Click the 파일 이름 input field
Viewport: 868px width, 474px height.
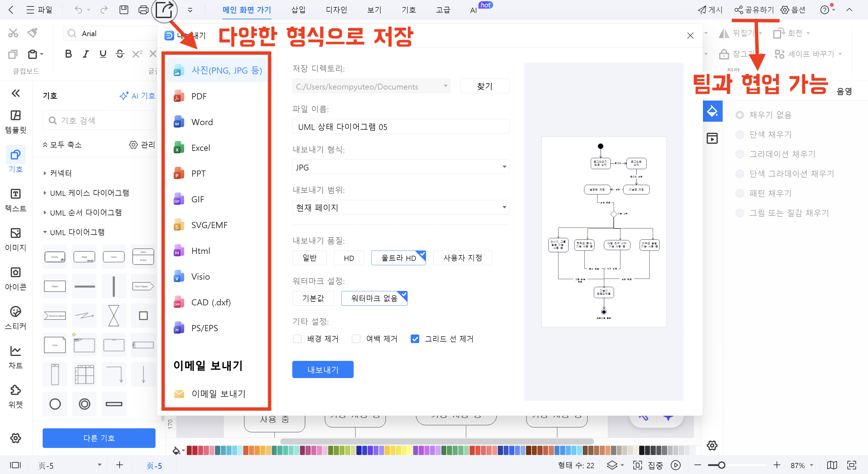(400, 127)
